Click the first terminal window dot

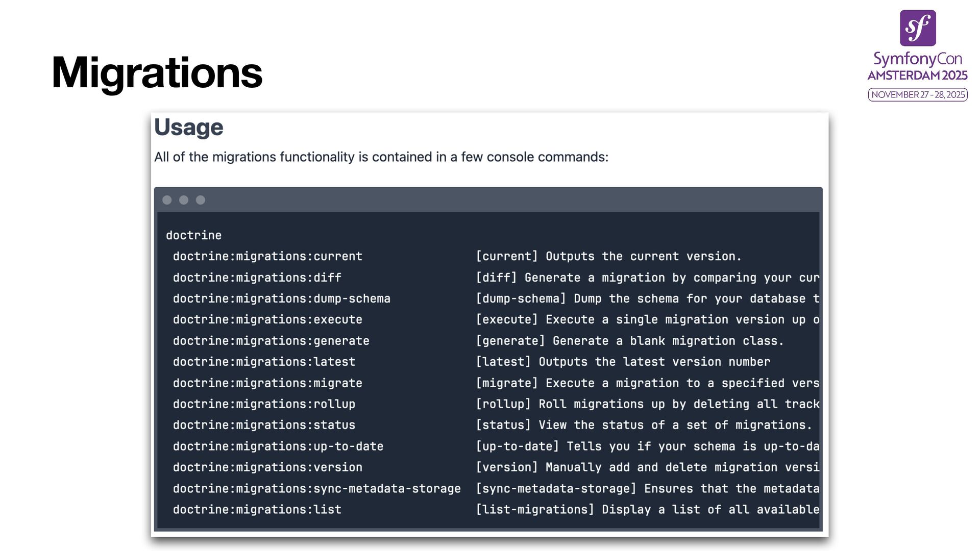pos(167,200)
